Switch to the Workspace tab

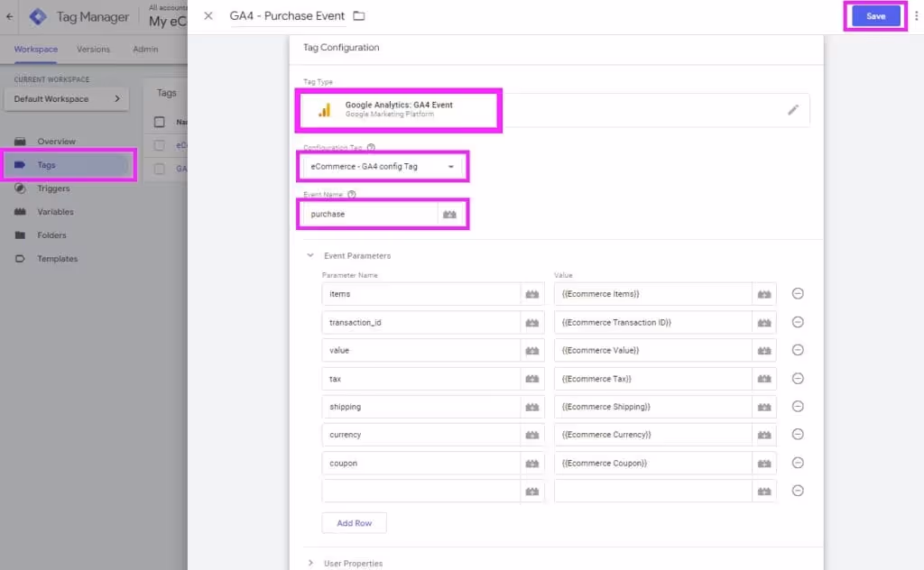pyautogui.click(x=36, y=49)
